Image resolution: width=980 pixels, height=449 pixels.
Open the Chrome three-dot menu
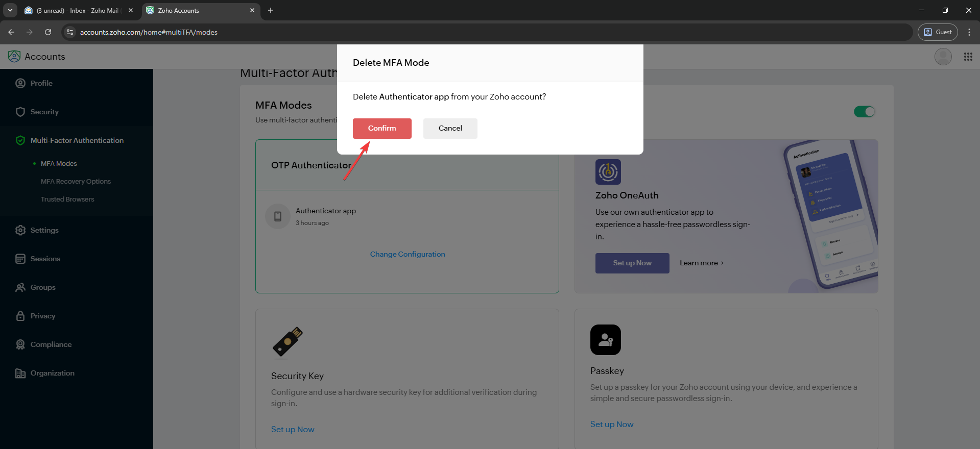969,32
